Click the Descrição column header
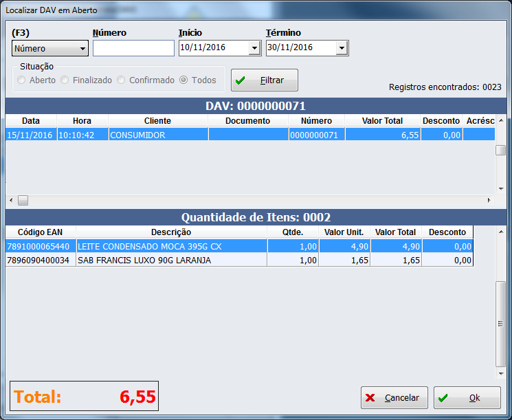Image resolution: width=512 pixels, height=420 pixels. (171, 232)
